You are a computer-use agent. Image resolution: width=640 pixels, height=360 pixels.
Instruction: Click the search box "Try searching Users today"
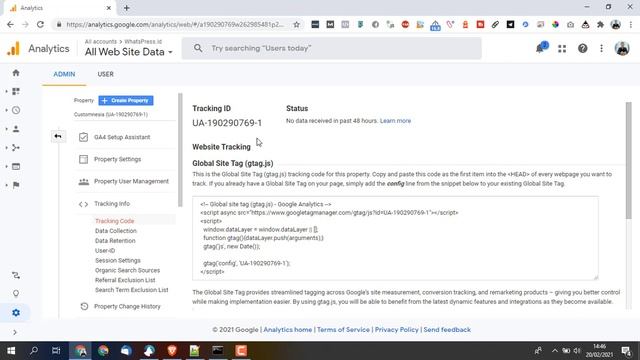[331, 48]
